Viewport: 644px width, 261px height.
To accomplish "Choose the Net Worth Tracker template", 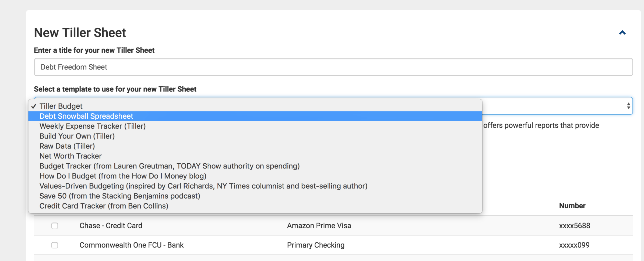I will (x=71, y=156).
